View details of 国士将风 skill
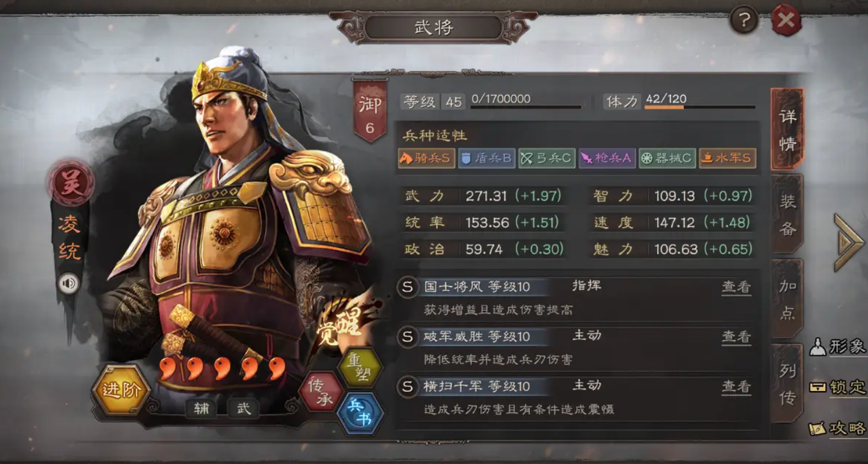The height and width of the screenshot is (464, 868). 736,287
